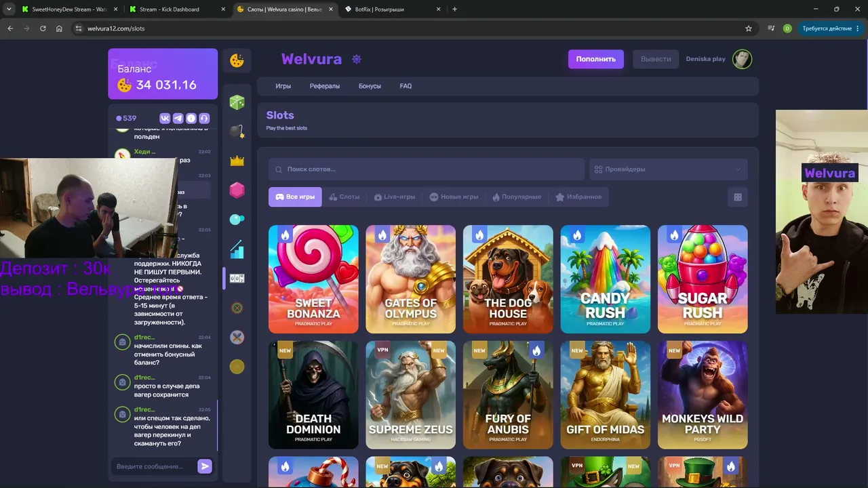This screenshot has width=868, height=488.
Task: Click the 539 online users counter
Action: (x=126, y=118)
